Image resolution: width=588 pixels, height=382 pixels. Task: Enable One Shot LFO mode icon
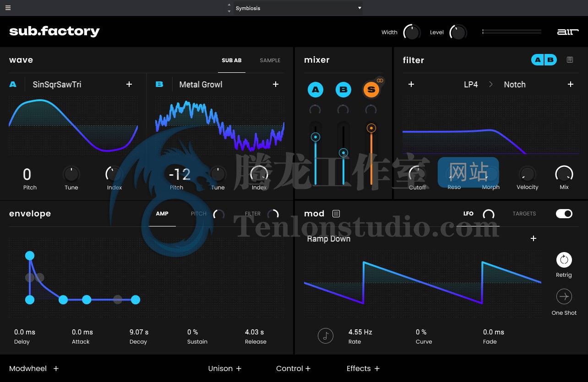coord(564,296)
